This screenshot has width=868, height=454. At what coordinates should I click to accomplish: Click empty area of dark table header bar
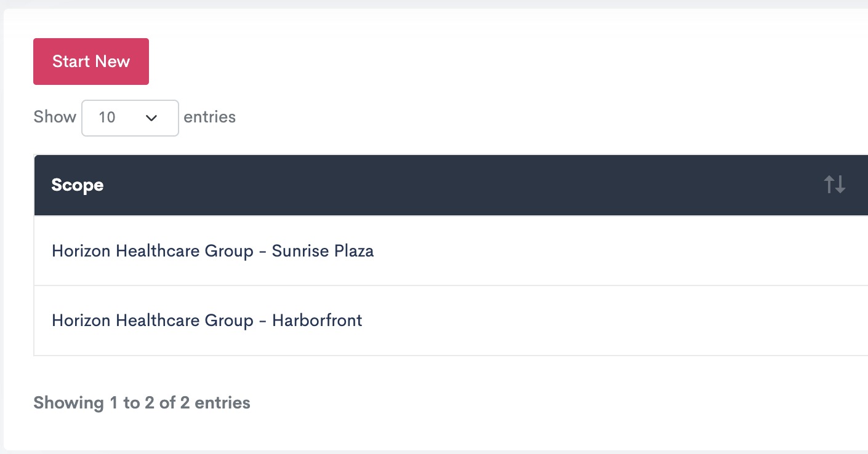pyautogui.click(x=462, y=185)
